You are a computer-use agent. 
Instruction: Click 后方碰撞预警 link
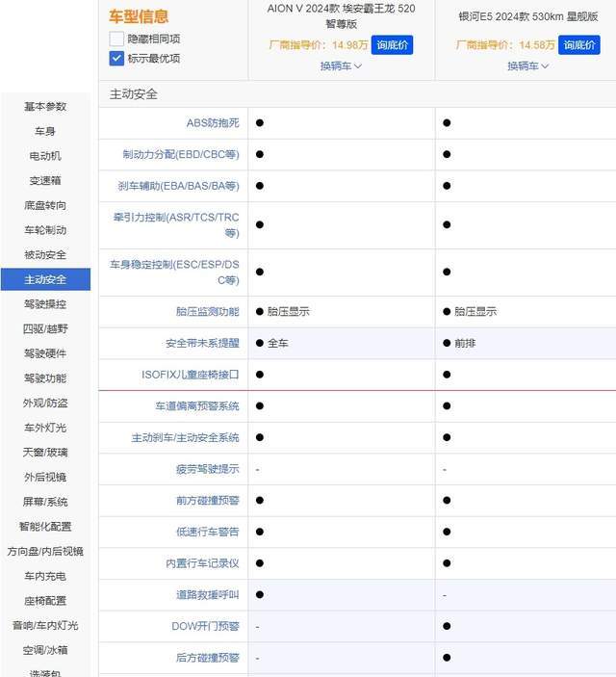[207, 658]
